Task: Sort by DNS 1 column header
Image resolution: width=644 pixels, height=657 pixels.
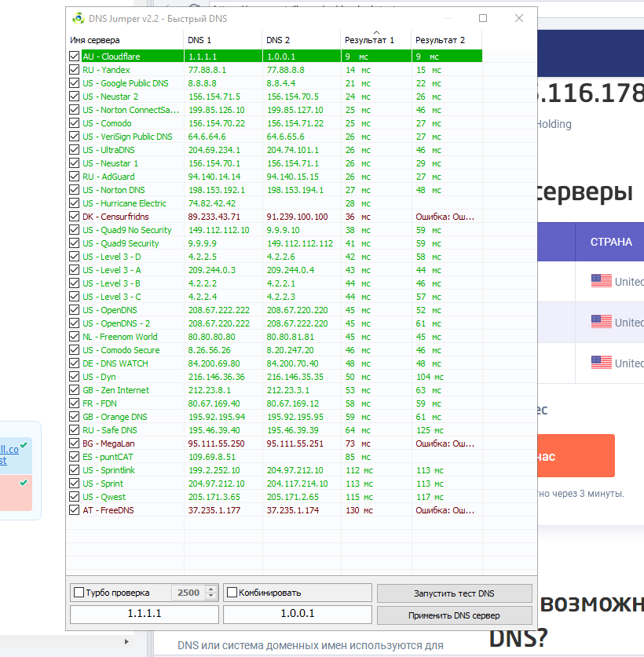Action: tap(222, 40)
